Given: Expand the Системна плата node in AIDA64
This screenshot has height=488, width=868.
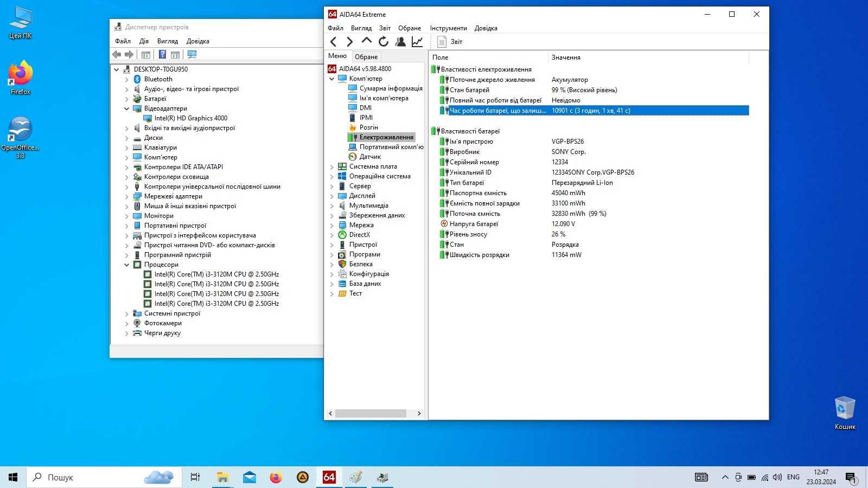Looking at the screenshot, I should click(332, 167).
